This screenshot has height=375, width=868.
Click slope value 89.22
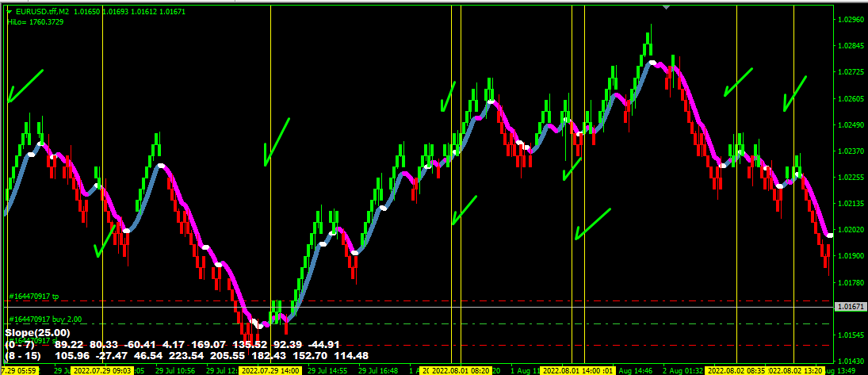[x=69, y=345]
